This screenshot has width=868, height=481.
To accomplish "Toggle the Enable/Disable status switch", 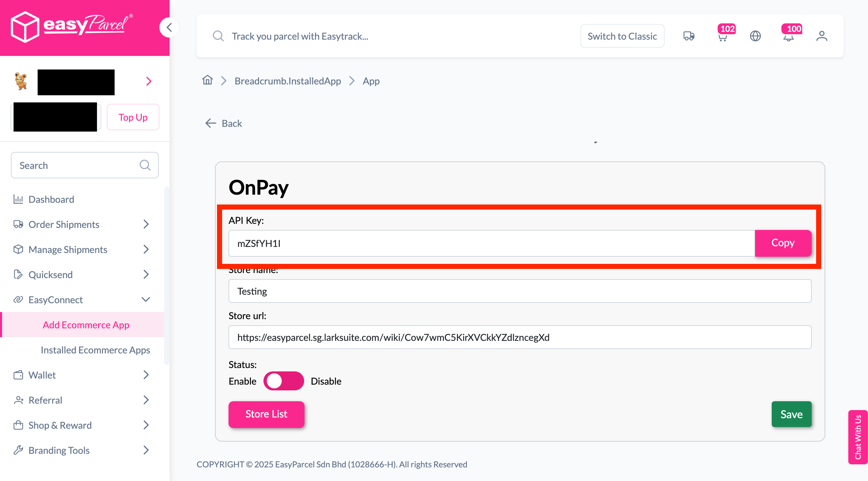I will pyautogui.click(x=283, y=381).
